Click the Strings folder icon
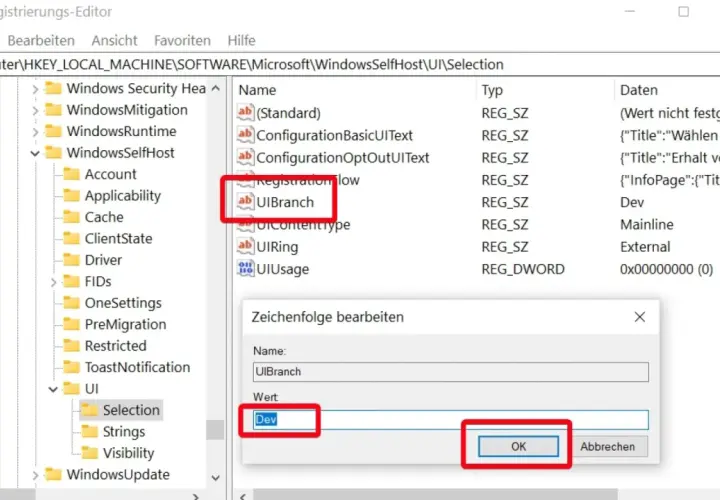 (89, 431)
